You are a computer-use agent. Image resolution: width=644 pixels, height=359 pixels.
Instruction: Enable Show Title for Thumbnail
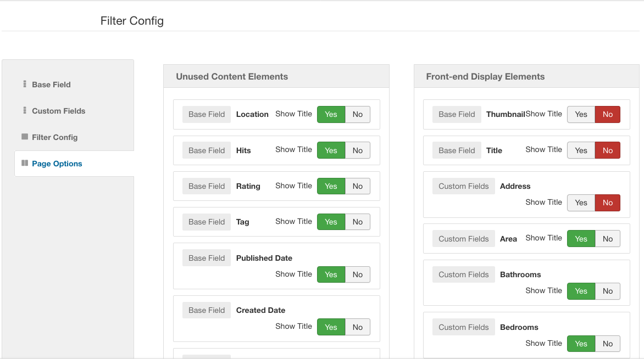click(x=581, y=114)
